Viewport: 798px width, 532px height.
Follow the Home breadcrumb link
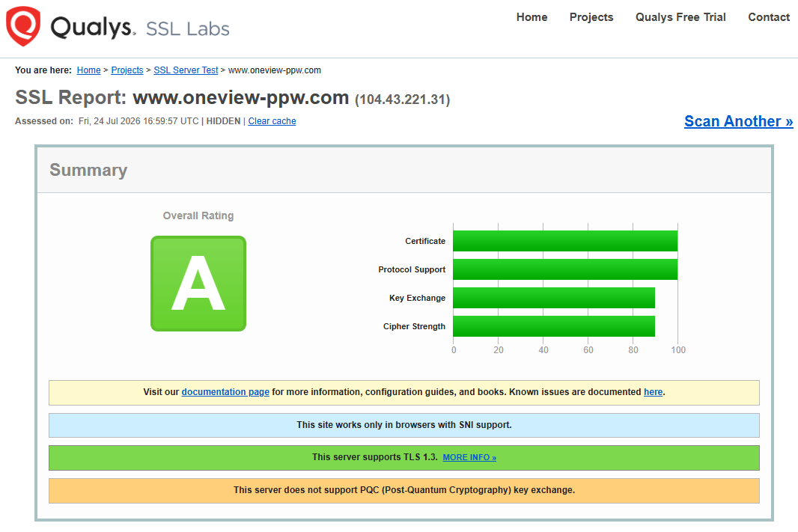[x=88, y=70]
